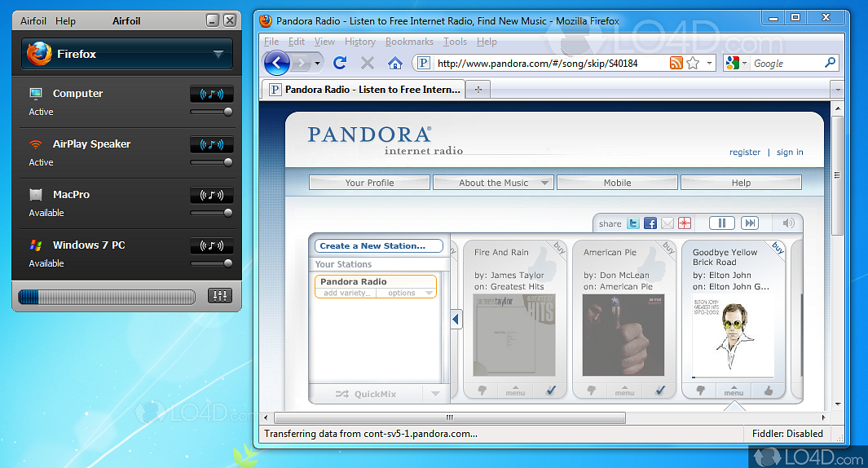The width and height of the screenshot is (868, 468).
Task: Skip to next song on Pandora
Action: 750,223
